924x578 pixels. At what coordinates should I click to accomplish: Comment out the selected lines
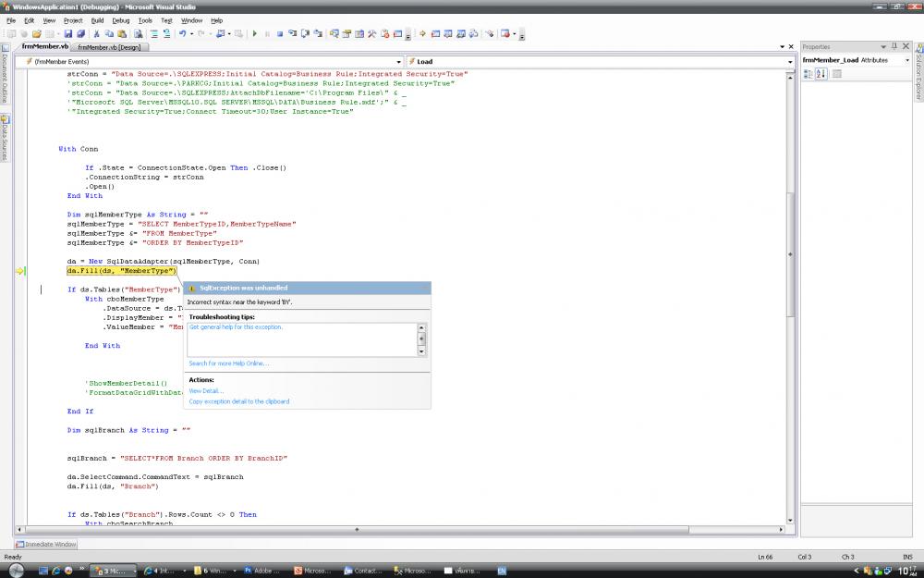[x=153, y=34]
